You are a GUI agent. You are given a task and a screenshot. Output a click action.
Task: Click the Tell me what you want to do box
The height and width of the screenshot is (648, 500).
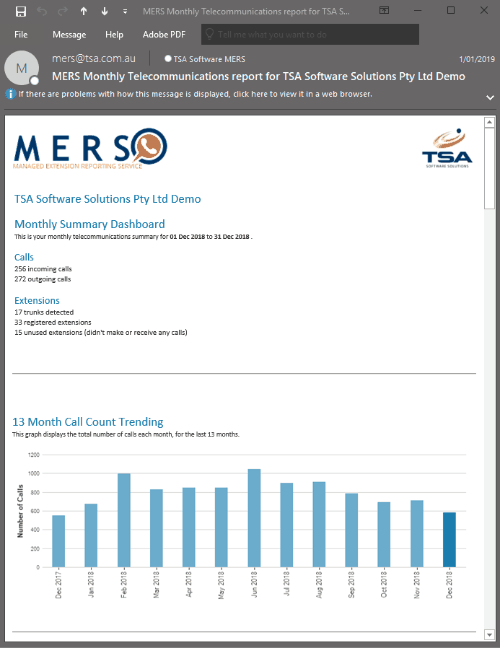tap(310, 34)
